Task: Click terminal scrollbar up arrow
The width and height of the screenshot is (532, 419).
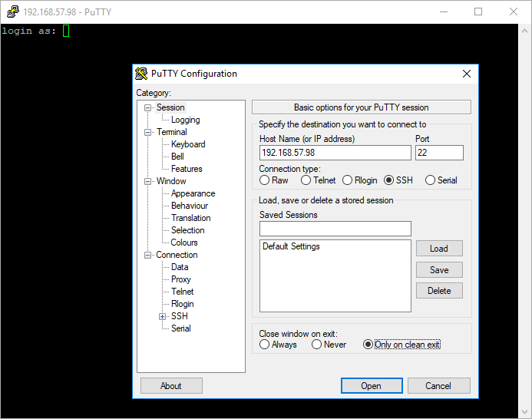Action: click(524, 31)
